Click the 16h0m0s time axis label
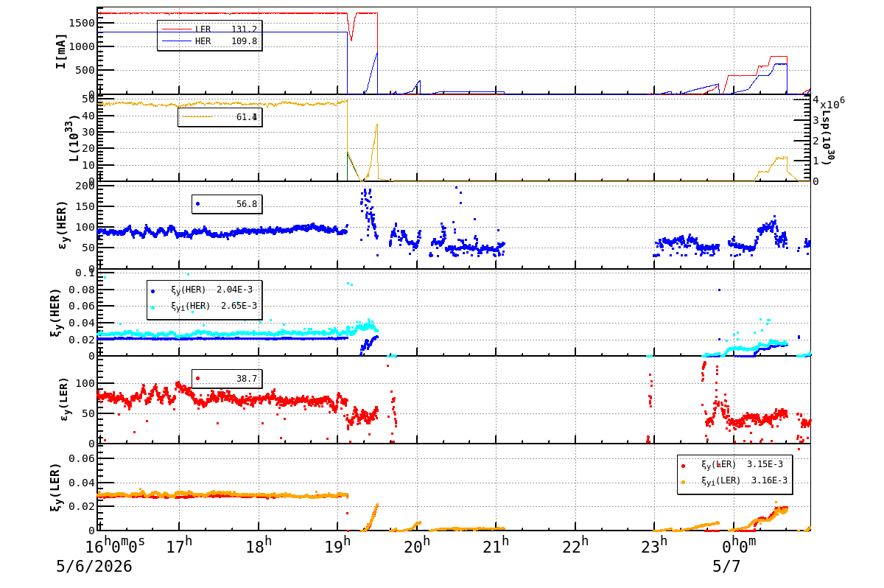The image size is (884, 588). click(x=114, y=547)
